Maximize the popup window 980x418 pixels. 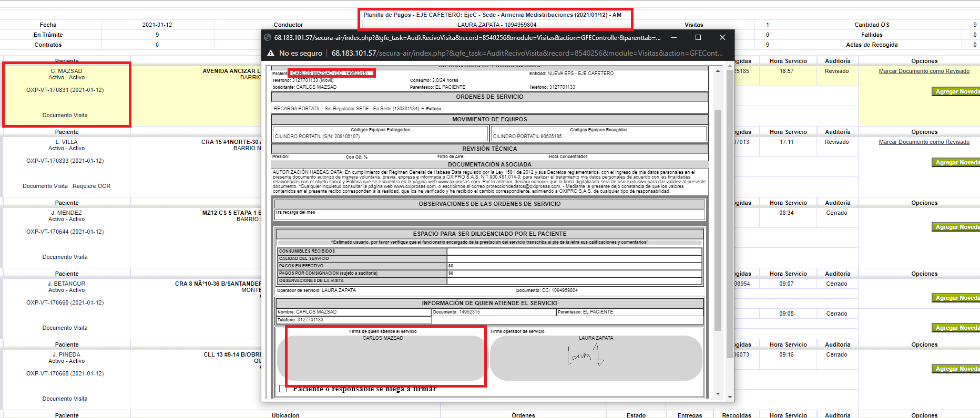[x=698, y=37]
